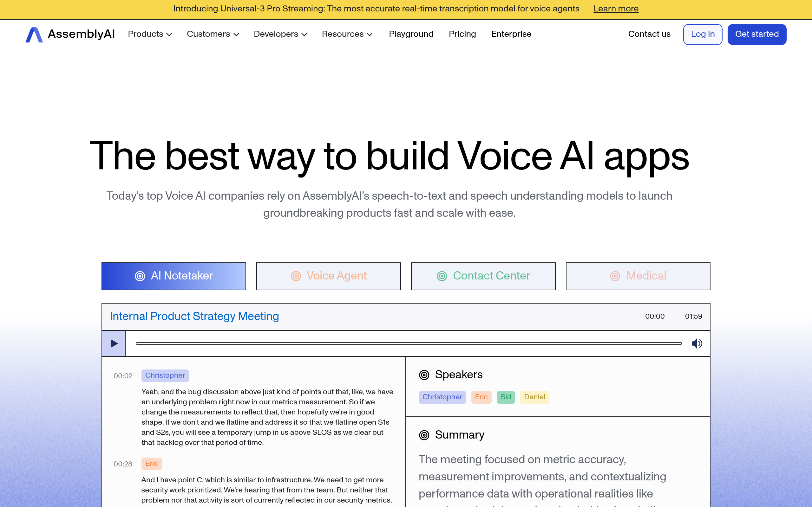This screenshot has height=507, width=812.
Task: Click the Speakers panel target icon
Action: (424, 375)
